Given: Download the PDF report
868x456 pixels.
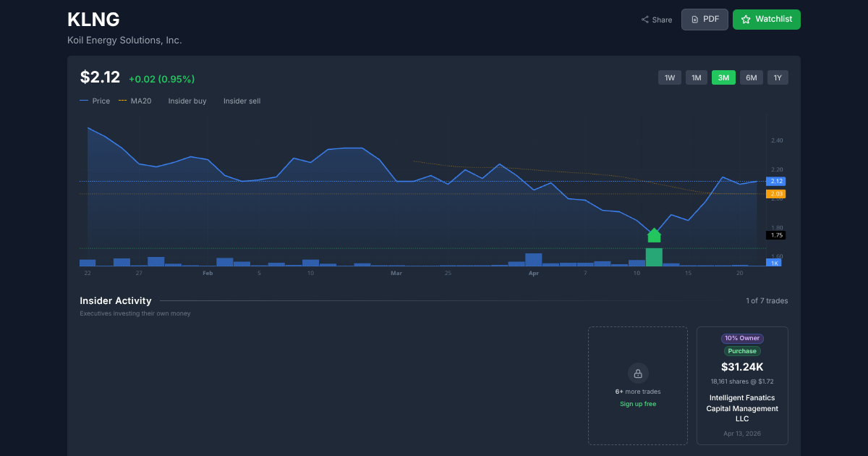Looking at the screenshot, I should coord(705,20).
